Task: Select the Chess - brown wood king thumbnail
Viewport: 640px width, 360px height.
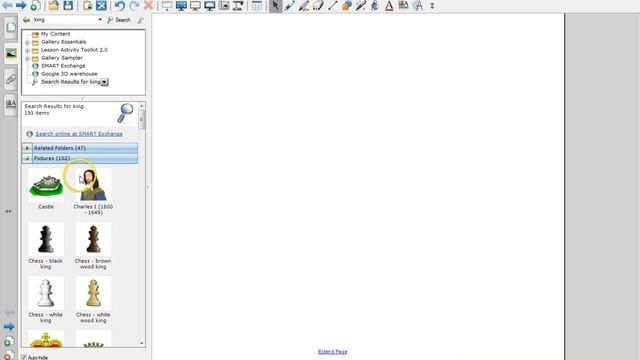Action: click(x=93, y=239)
